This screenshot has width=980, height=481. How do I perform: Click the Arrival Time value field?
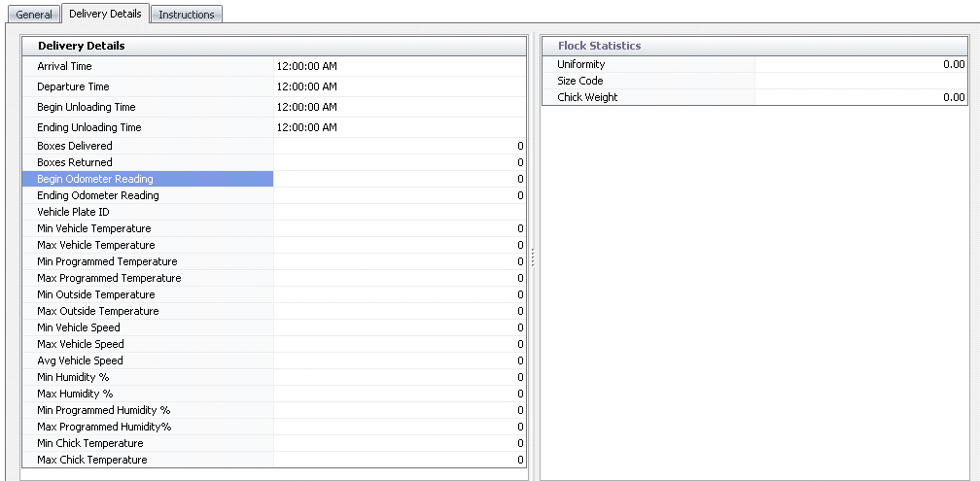[399, 66]
